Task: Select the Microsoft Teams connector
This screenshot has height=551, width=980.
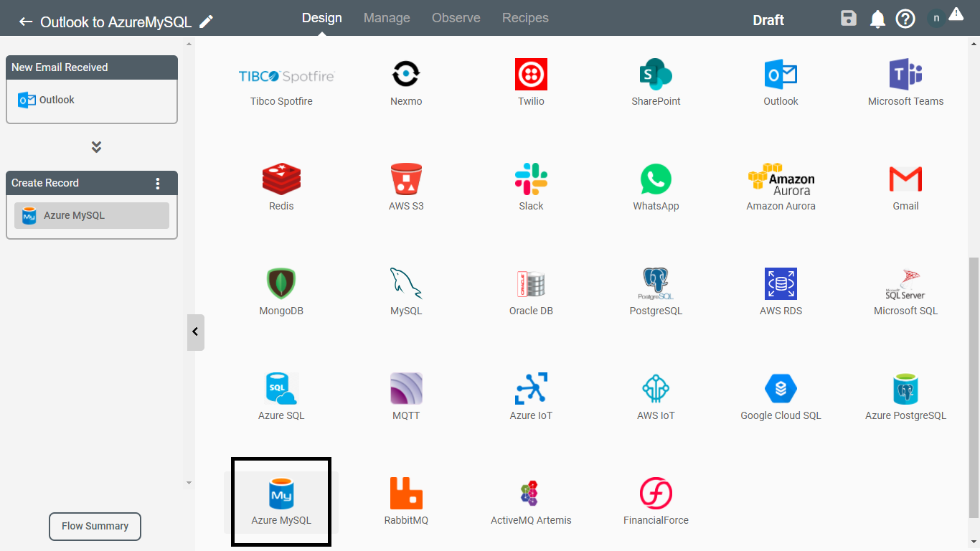Action: tap(905, 83)
